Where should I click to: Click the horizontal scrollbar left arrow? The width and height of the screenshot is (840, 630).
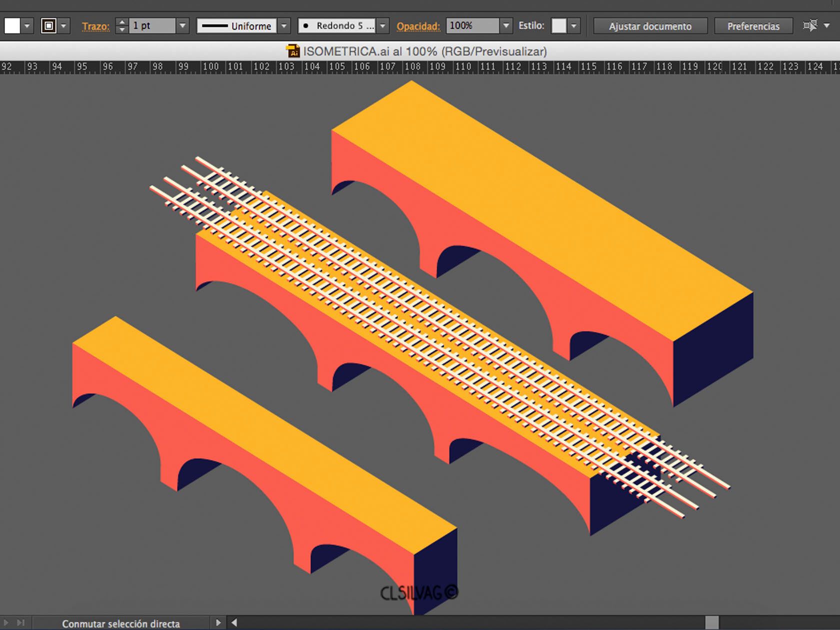click(x=234, y=623)
